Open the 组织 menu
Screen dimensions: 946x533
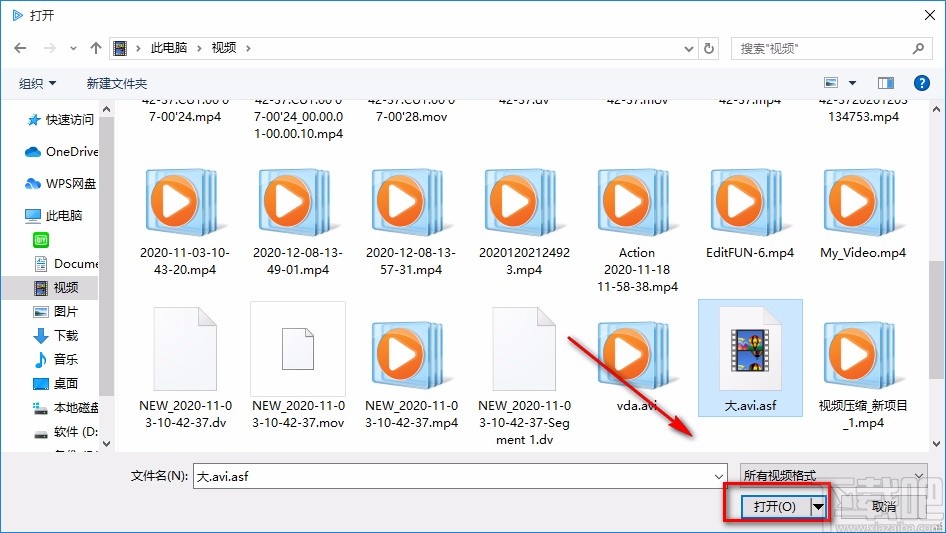(x=37, y=83)
